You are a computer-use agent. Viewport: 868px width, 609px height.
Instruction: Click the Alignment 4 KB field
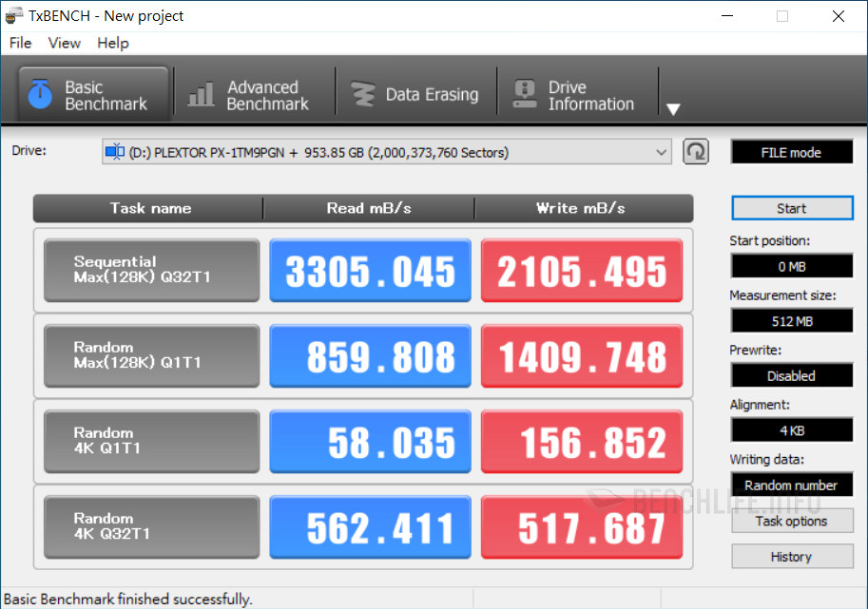791,430
